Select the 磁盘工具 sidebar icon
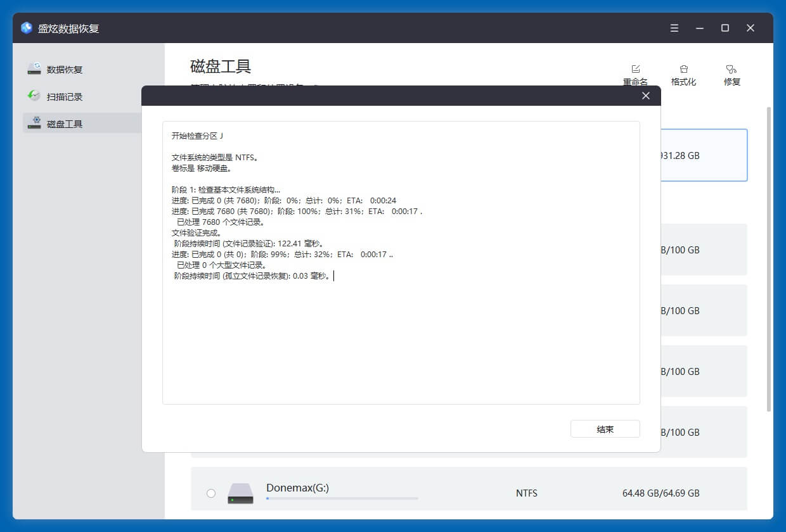Viewport: 786px width, 532px height. click(34, 123)
